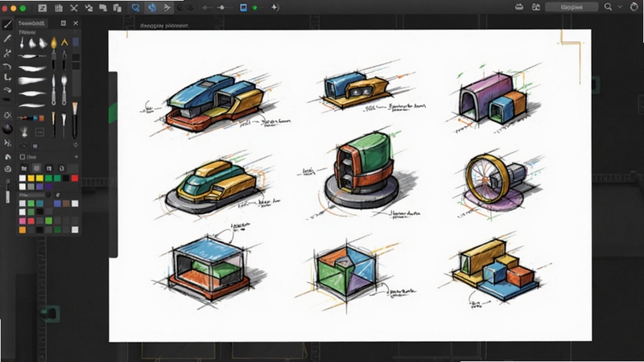Select the multicolor orange-blue stroke preset
The width and height of the screenshot is (644, 362).
click(x=31, y=118)
